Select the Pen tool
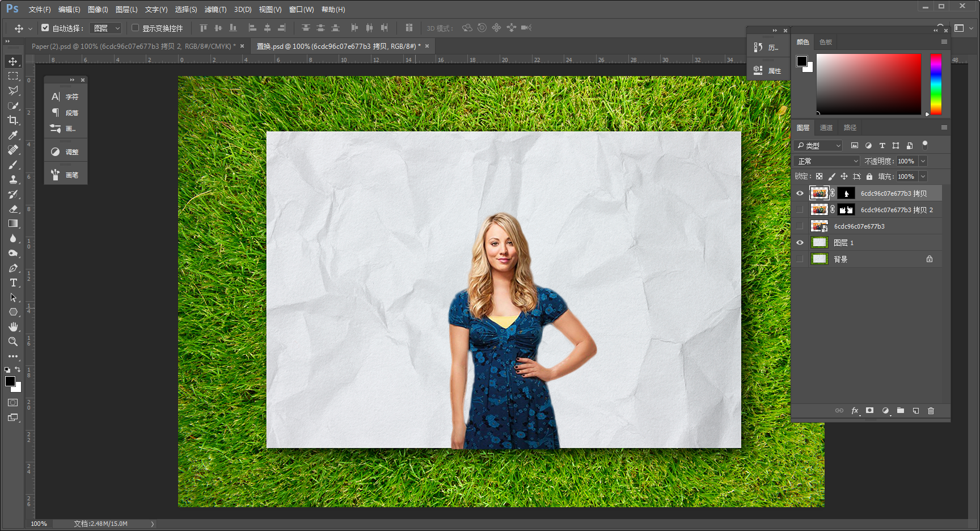 tap(13, 268)
